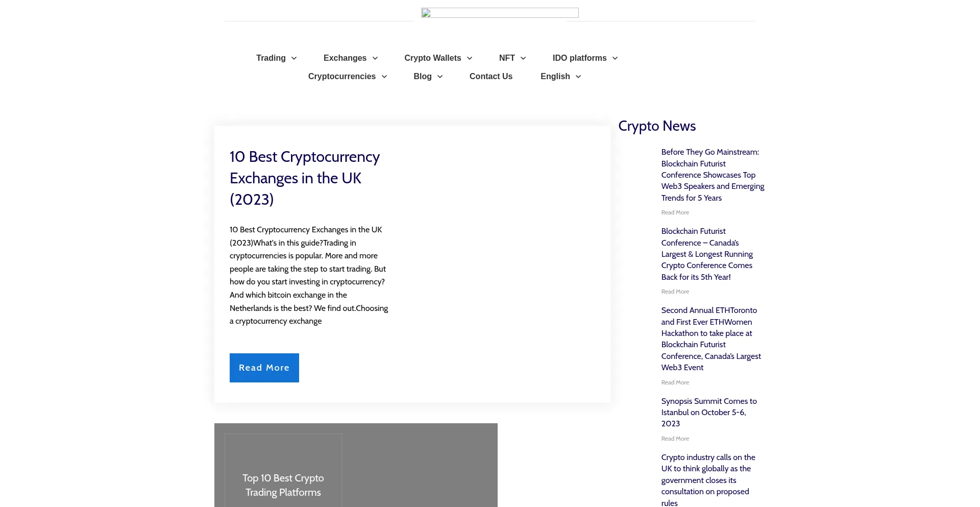
Task: Expand the Trading menu chevron
Action: [294, 58]
